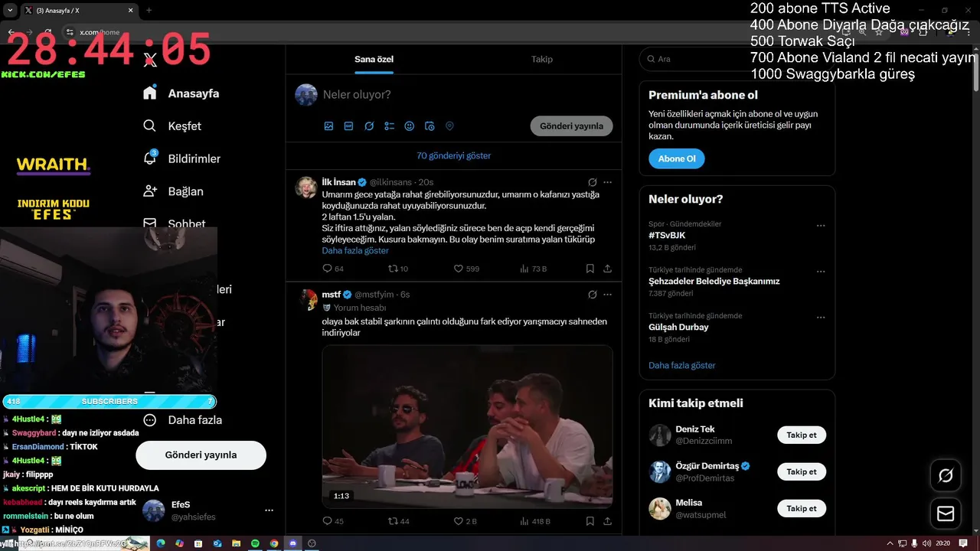Select the Anasayfa / X browser tab

tap(78, 11)
